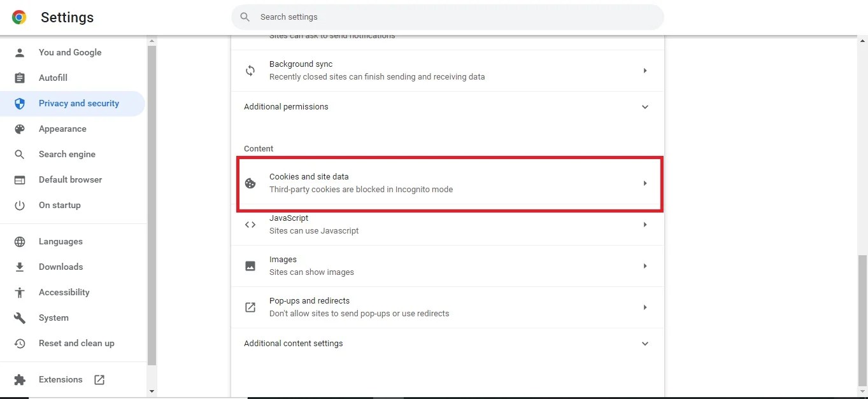
Task: Click the Background sync refresh icon
Action: 250,71
